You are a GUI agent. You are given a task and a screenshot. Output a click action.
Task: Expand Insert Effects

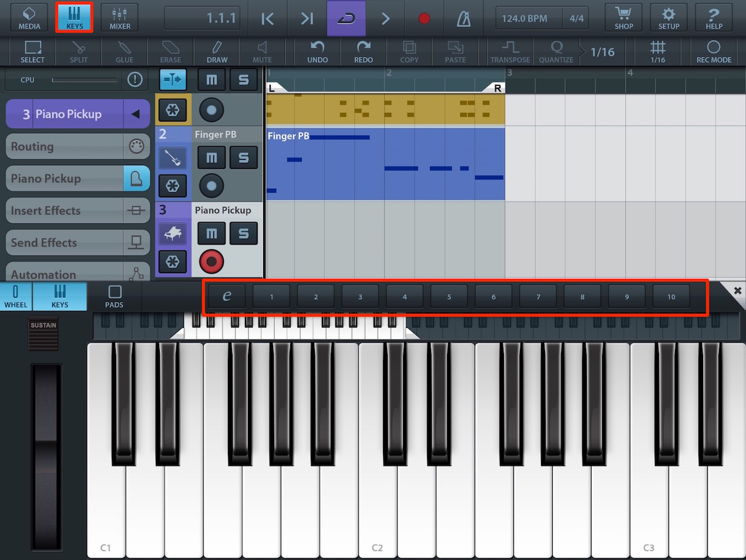coord(78,210)
